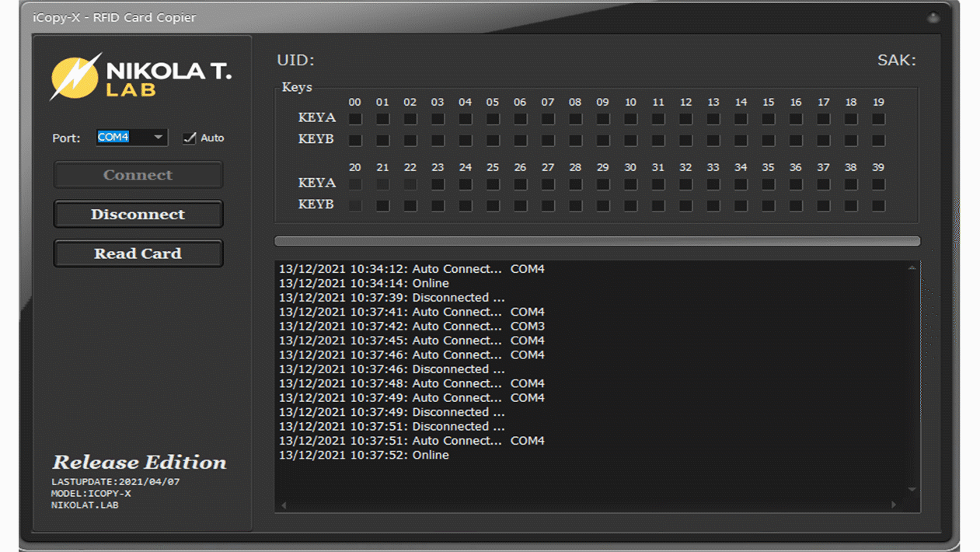Select log line '10:37:52: Online'
The image size is (980, 552).
click(364, 455)
